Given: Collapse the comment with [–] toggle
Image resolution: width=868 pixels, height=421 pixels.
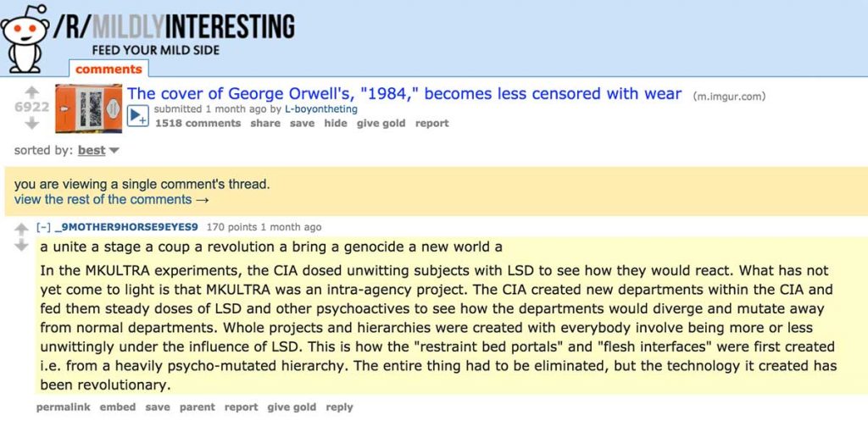Looking at the screenshot, I should coord(42,227).
